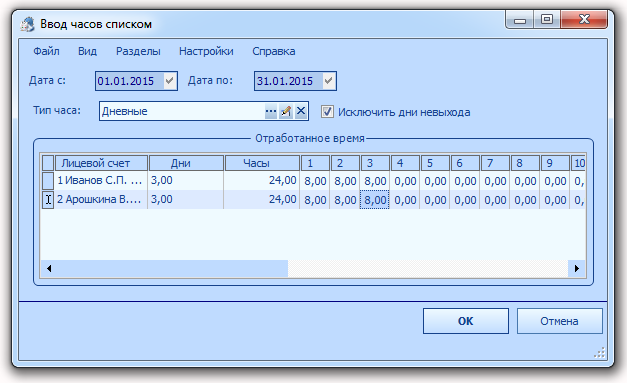
Task: Close the Ввод часов списком window
Action: tap(584, 20)
